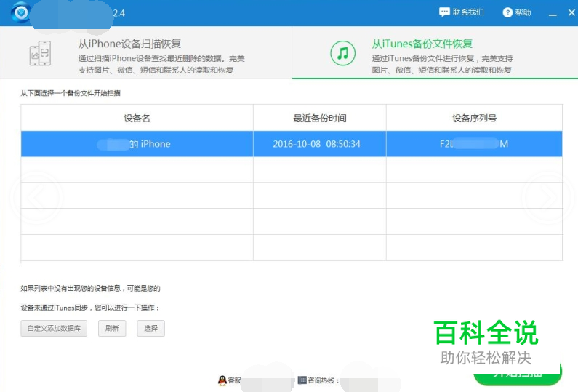The image size is (578, 392).
Task: Click the 设备序列号 column header
Action: (474, 118)
